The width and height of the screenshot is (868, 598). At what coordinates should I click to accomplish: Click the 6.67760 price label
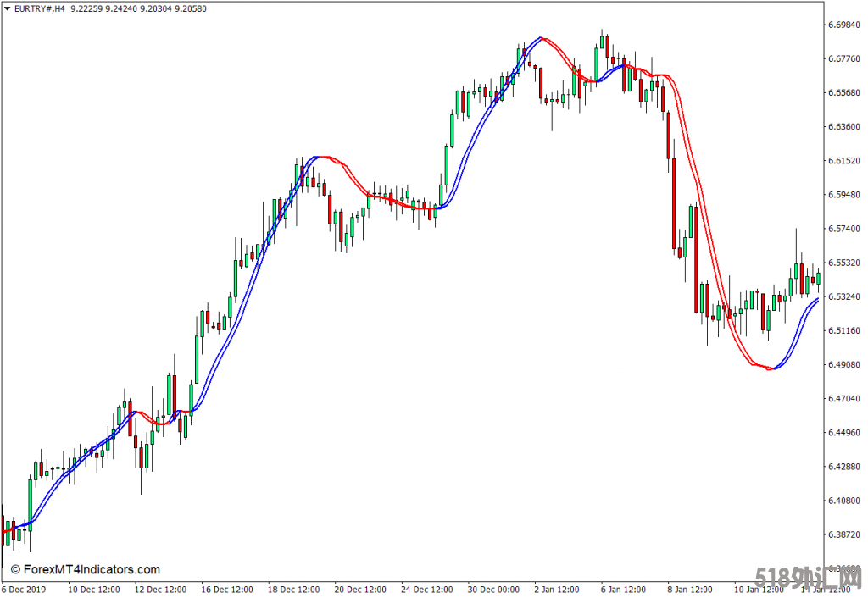coord(844,58)
